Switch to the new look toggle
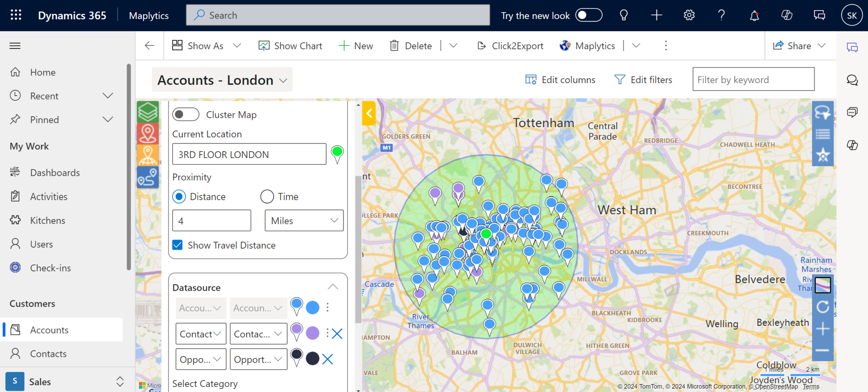Screen dimensions: 868x392 coord(589,15)
